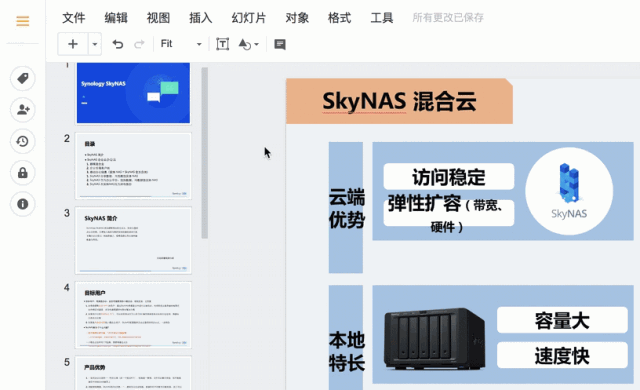Redo the undone action
This screenshot has height=390, width=640.
point(140,44)
